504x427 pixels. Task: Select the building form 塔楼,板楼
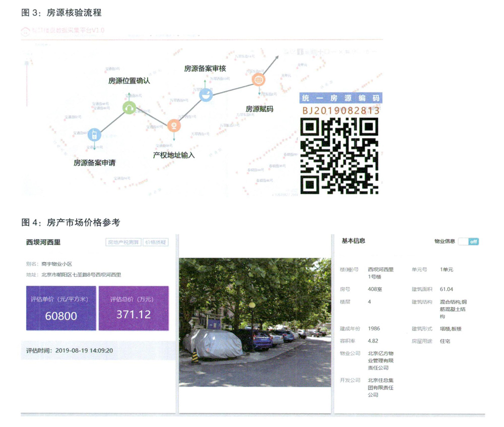[451, 329]
